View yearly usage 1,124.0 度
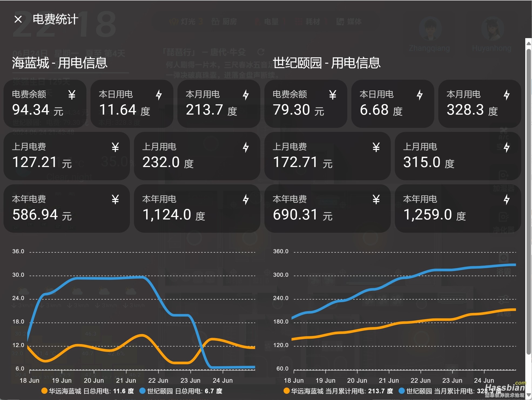532x400 pixels. click(x=174, y=215)
